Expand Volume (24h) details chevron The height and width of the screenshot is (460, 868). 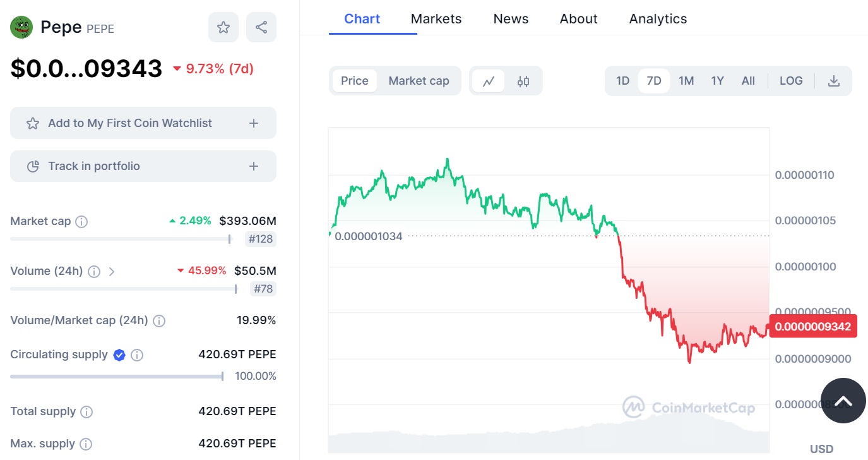(x=112, y=272)
